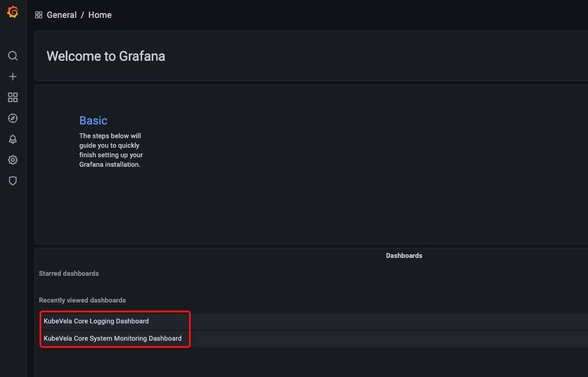Open the Explore compass icon

tap(13, 119)
